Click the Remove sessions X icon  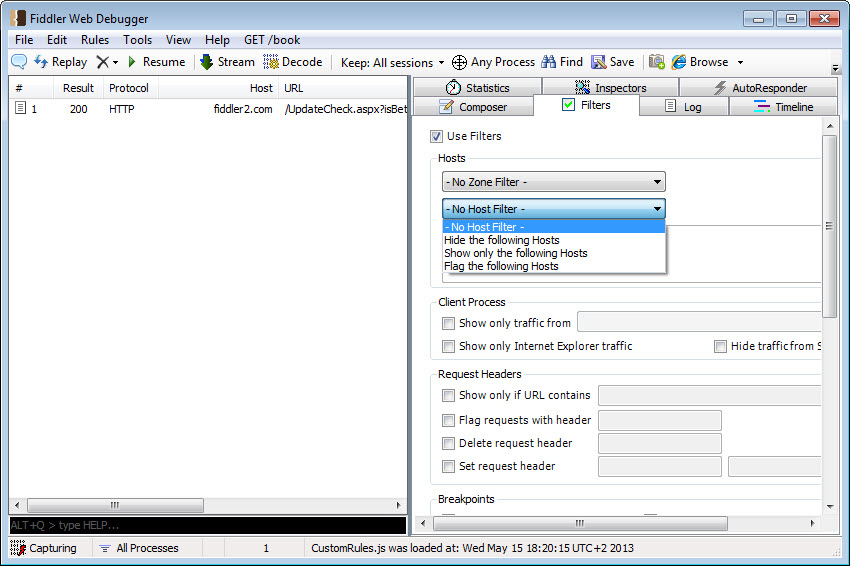tap(102, 62)
